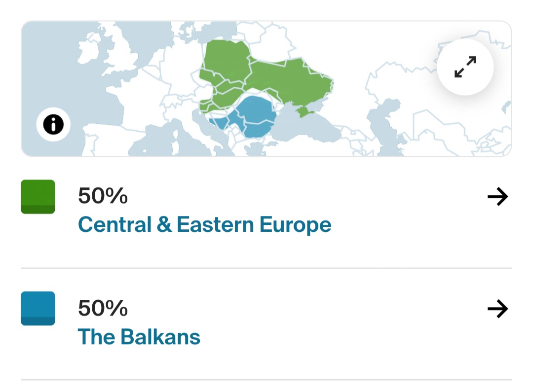Open The Balkans region link
The height and width of the screenshot is (392, 533).
[x=139, y=337]
